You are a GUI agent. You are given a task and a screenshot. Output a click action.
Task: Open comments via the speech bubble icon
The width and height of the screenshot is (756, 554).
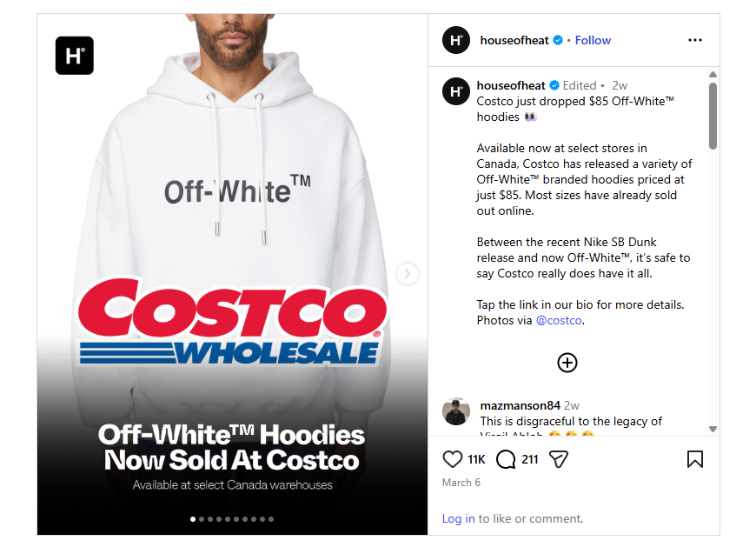click(x=505, y=459)
